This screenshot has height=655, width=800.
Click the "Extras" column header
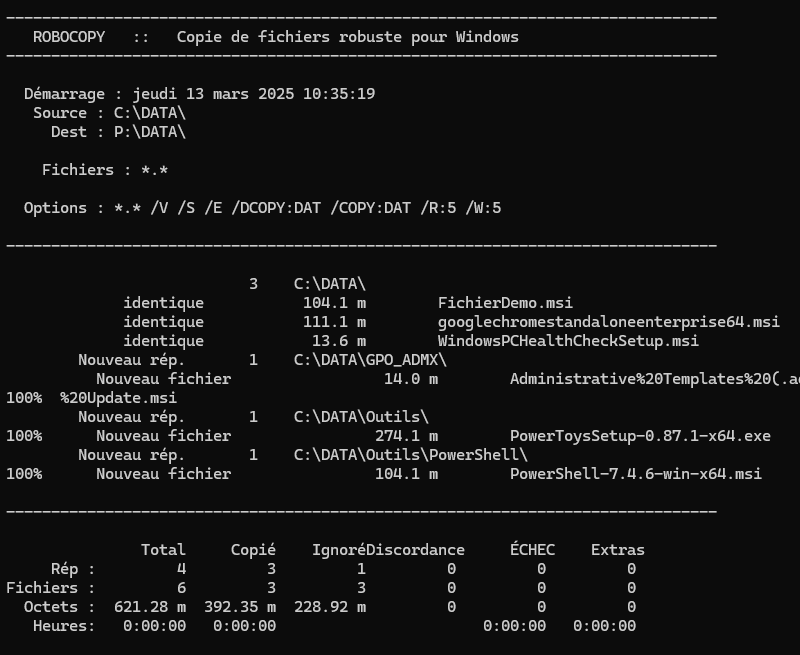pos(618,550)
